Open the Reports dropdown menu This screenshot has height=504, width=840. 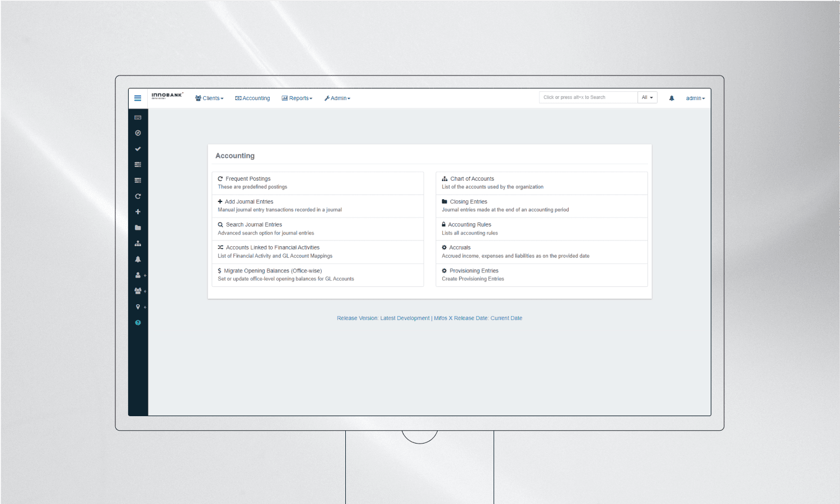[297, 98]
